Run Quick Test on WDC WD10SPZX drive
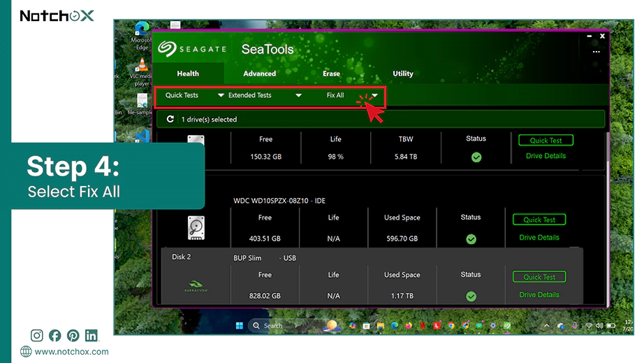Viewport: 644px width, 363px height. coord(539,220)
